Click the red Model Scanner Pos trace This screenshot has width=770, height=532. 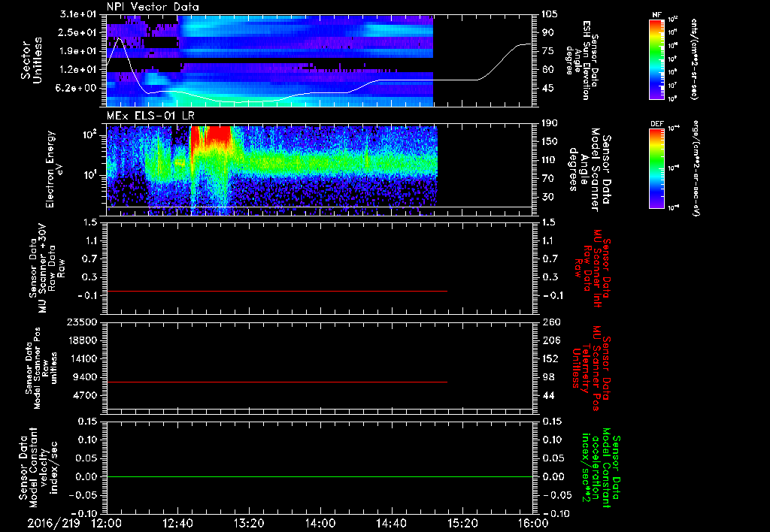[x=277, y=382]
